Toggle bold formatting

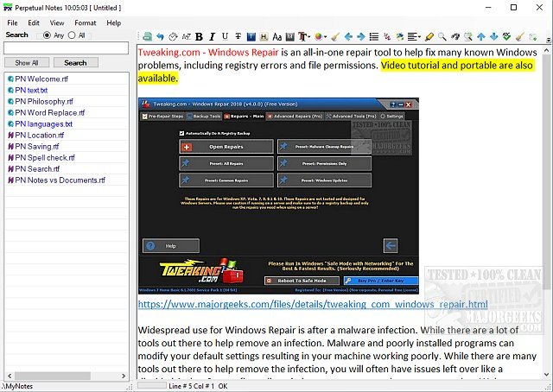(x=199, y=36)
